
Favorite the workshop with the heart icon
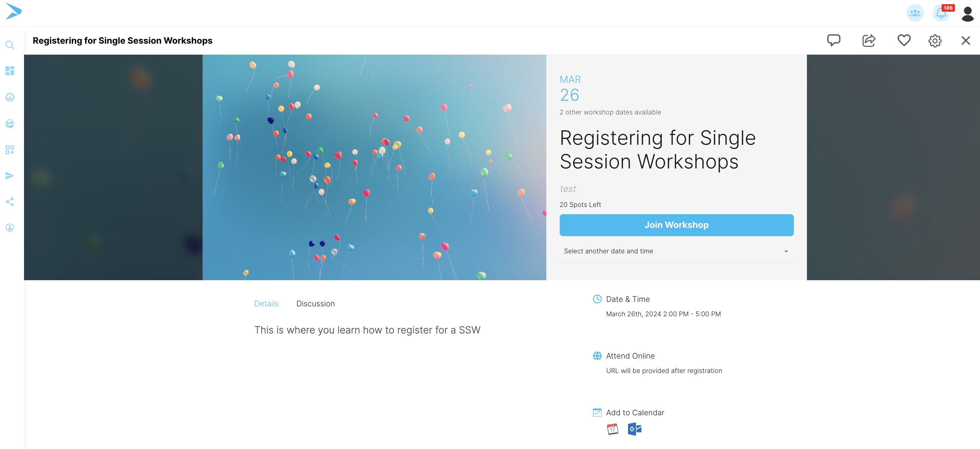click(904, 40)
